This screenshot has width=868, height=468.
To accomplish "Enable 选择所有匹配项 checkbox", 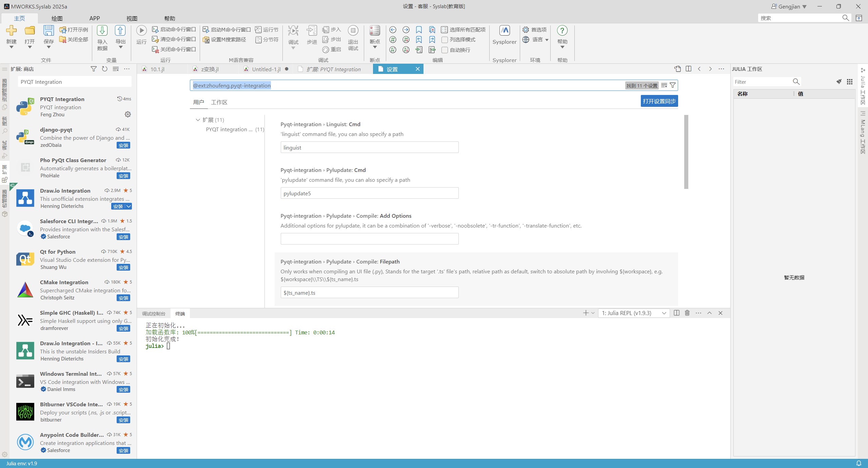I will pos(444,30).
